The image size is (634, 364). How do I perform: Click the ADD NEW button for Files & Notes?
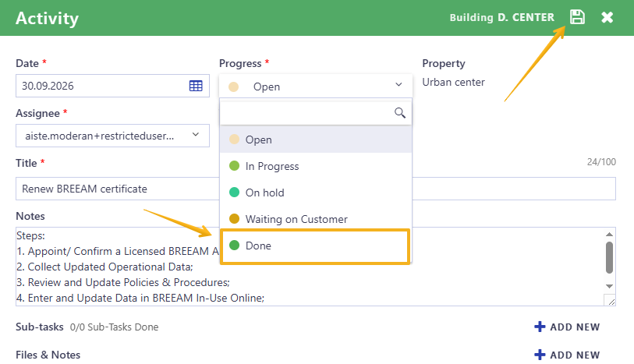[567, 355]
